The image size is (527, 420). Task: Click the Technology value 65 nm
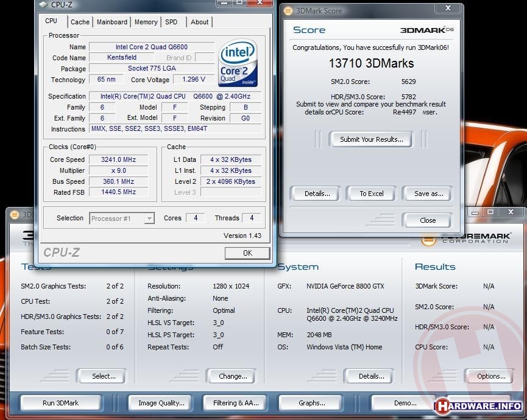106,79
